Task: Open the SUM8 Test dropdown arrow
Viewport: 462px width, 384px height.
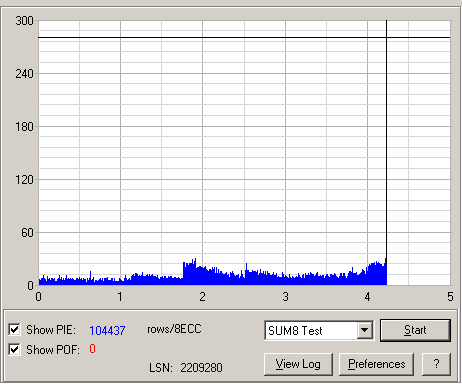Action: pos(365,330)
